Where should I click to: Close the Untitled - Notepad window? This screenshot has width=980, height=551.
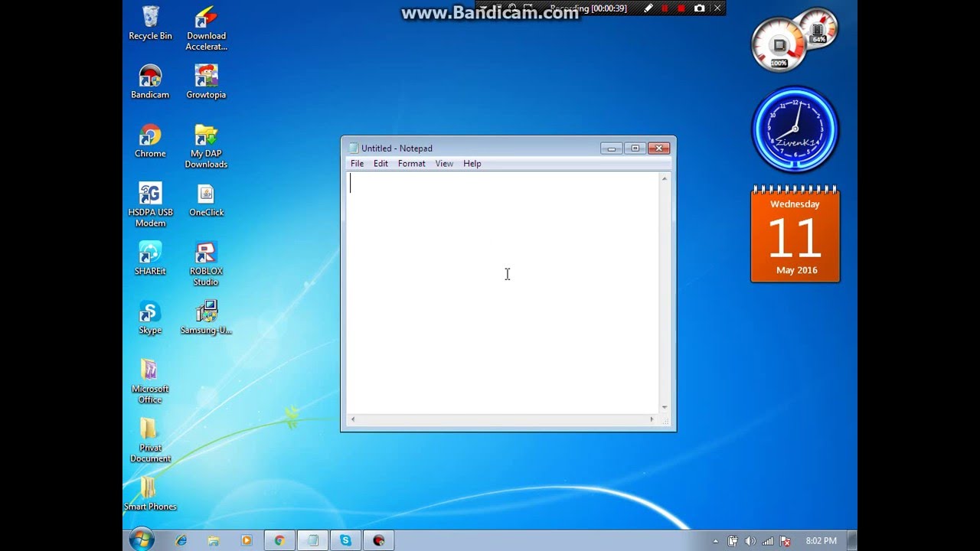(658, 148)
